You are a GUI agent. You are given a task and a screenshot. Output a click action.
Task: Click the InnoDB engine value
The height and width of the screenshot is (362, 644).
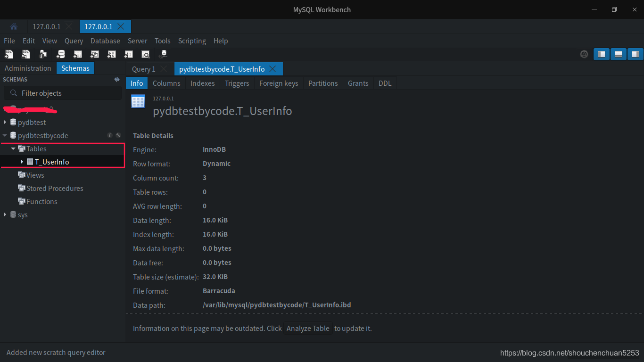pyautogui.click(x=215, y=149)
